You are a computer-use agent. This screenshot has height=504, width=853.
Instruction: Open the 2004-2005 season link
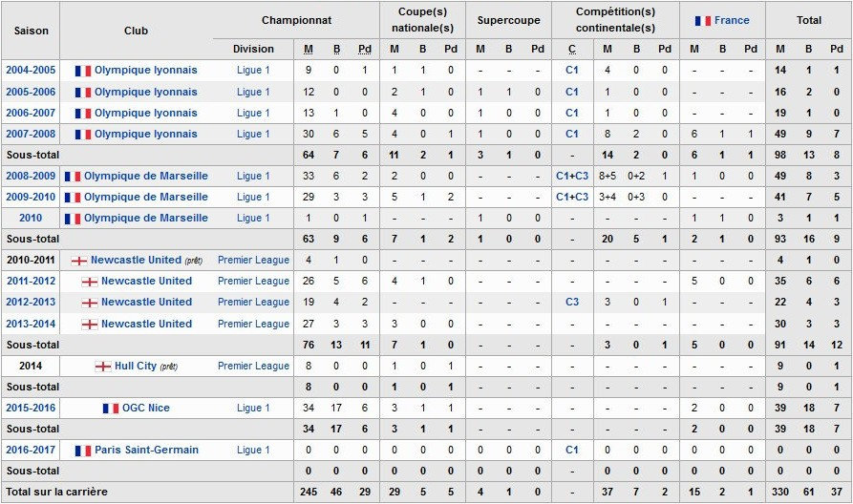click(31, 71)
